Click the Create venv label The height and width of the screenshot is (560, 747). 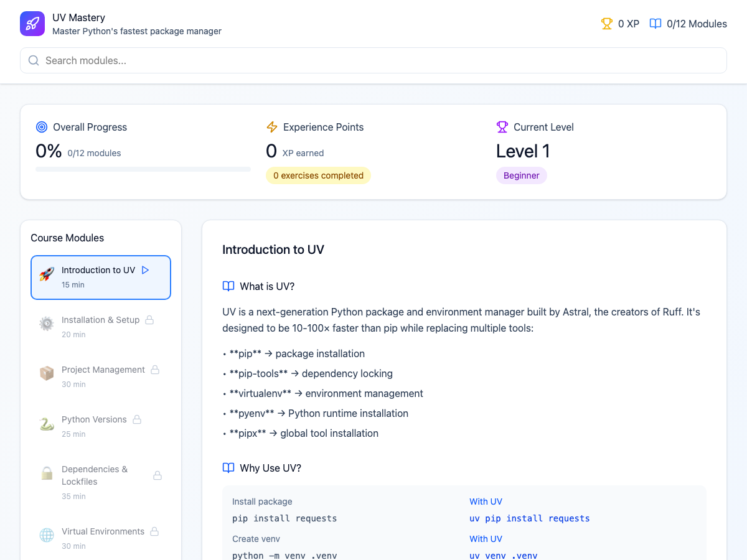[256, 539]
